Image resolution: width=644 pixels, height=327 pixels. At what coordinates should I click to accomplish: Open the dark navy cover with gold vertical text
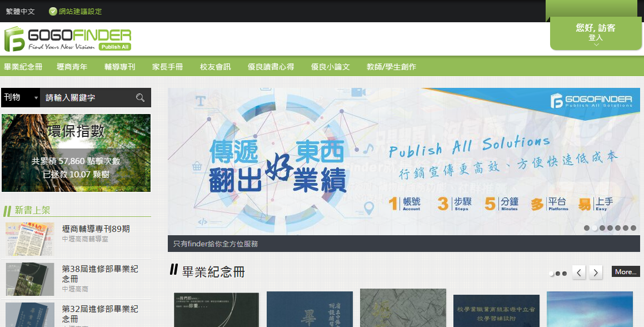(496, 311)
